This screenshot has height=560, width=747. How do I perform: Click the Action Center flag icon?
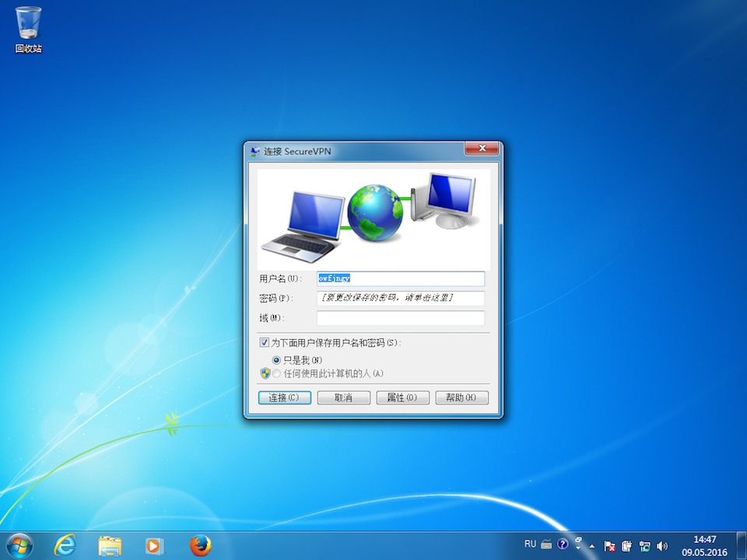pos(609,546)
